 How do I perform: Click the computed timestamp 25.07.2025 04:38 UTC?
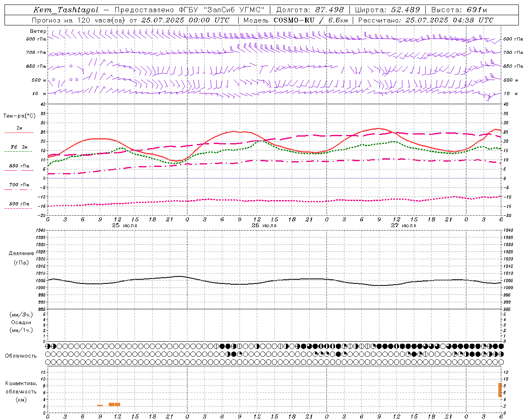[x=450, y=20]
